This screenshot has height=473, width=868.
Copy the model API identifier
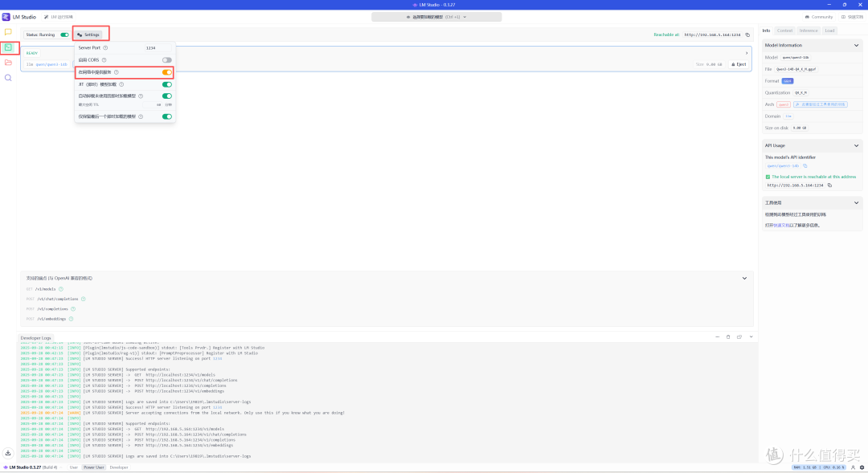[805, 166]
